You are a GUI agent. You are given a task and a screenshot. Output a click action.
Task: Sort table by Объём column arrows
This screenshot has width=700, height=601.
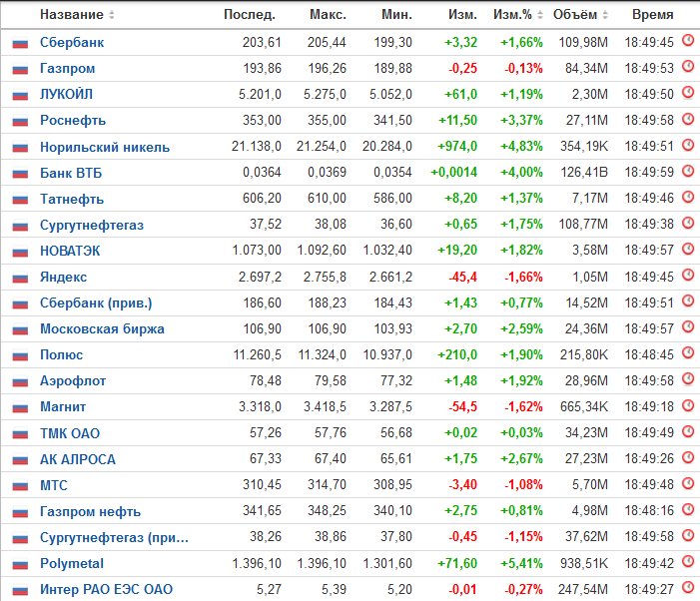pyautogui.click(x=605, y=15)
